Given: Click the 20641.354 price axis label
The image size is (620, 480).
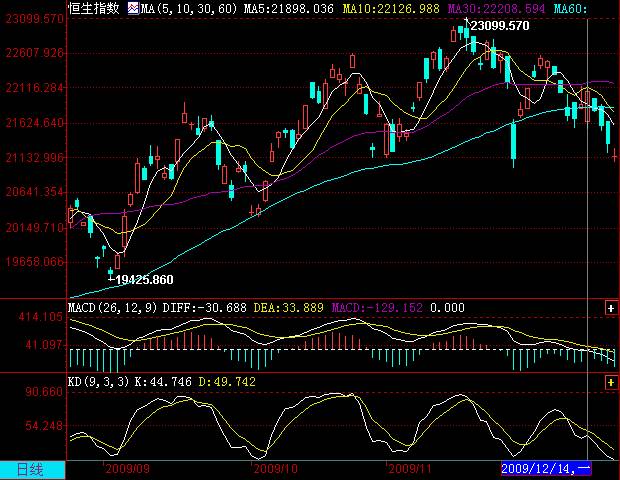Looking at the screenshot, I should 34,192.
